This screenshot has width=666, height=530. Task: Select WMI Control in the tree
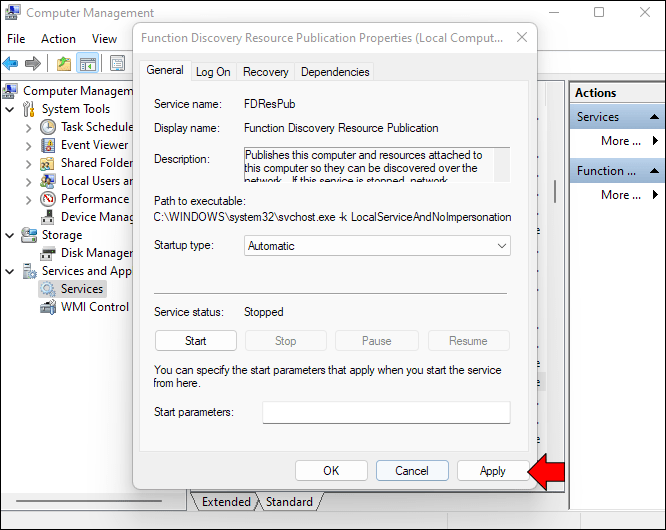pyautogui.click(x=95, y=307)
